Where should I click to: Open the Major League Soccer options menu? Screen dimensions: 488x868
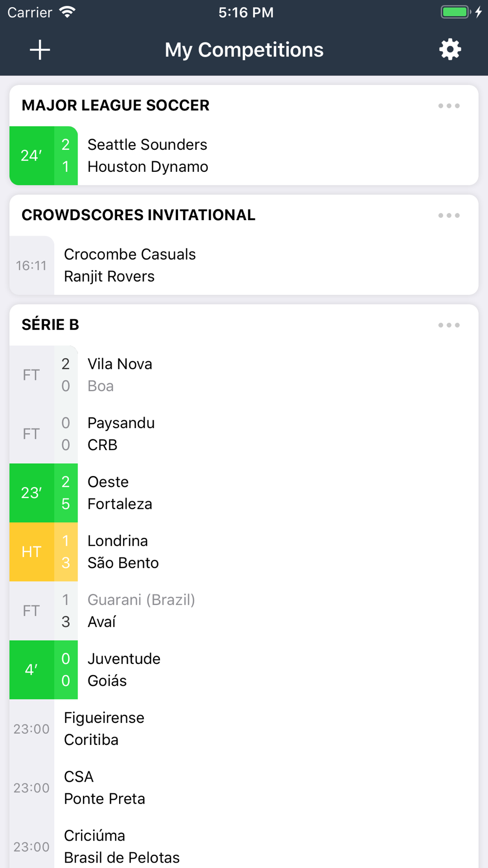tap(448, 105)
